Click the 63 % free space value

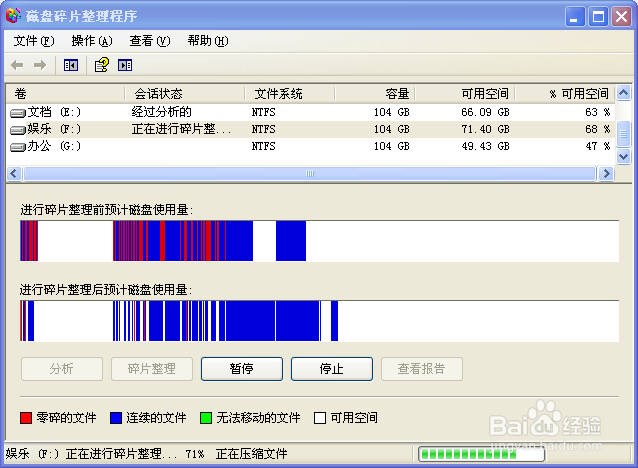598,112
